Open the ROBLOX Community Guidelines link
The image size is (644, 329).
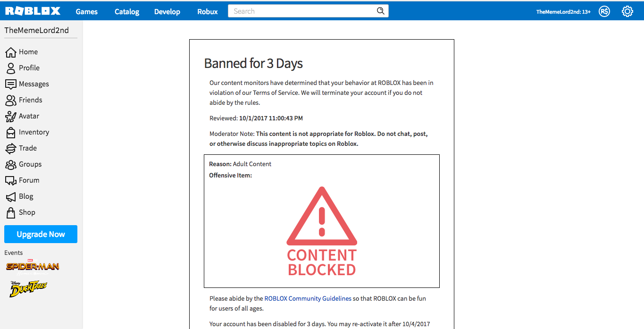click(308, 298)
